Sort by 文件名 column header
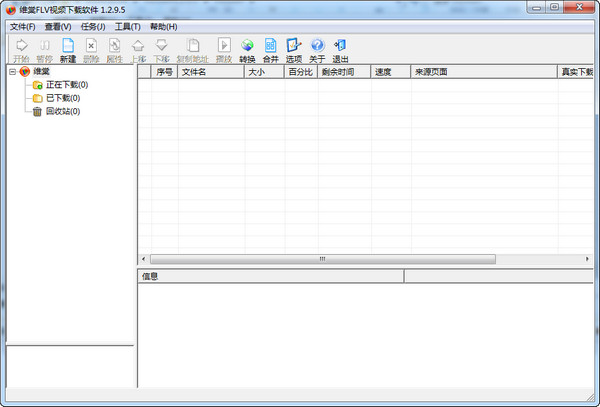600x407 pixels. (x=211, y=72)
